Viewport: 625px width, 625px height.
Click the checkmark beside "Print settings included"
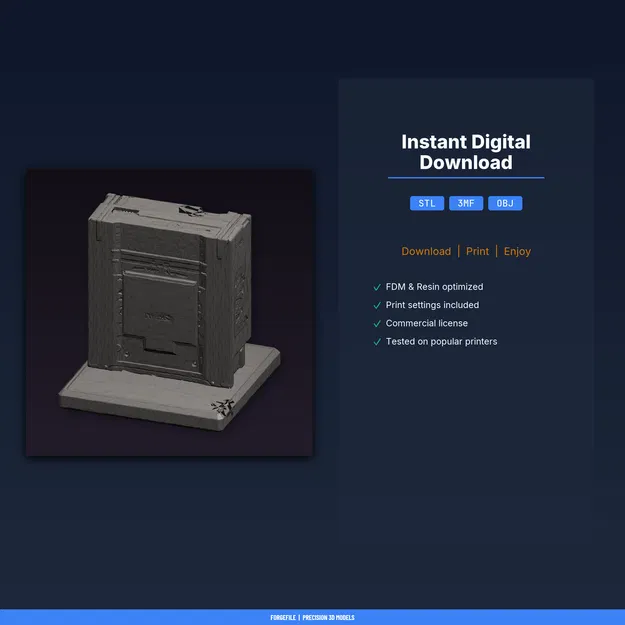(377, 305)
